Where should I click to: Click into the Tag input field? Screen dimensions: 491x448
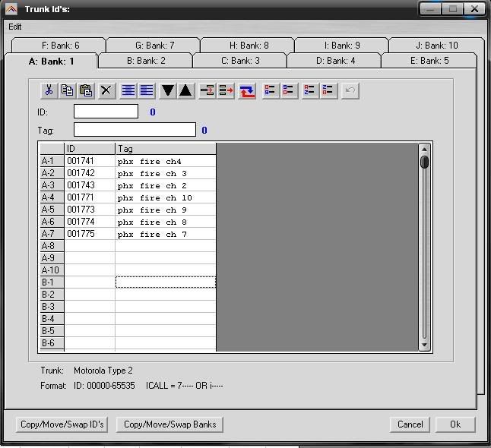(x=135, y=130)
